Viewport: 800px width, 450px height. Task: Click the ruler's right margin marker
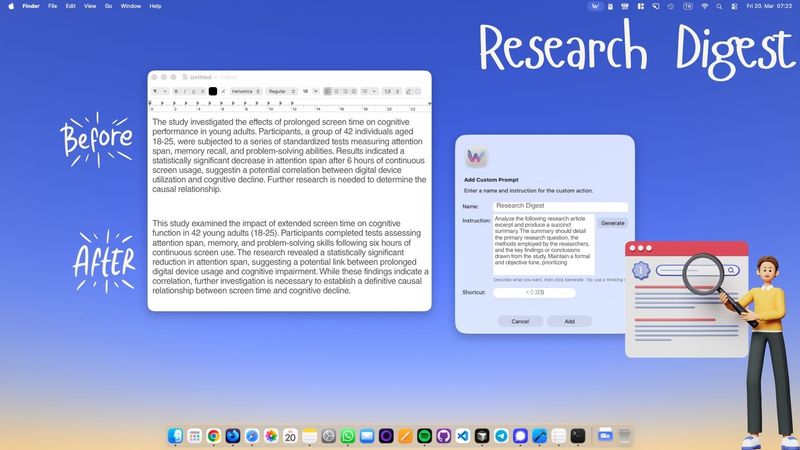[x=430, y=103]
